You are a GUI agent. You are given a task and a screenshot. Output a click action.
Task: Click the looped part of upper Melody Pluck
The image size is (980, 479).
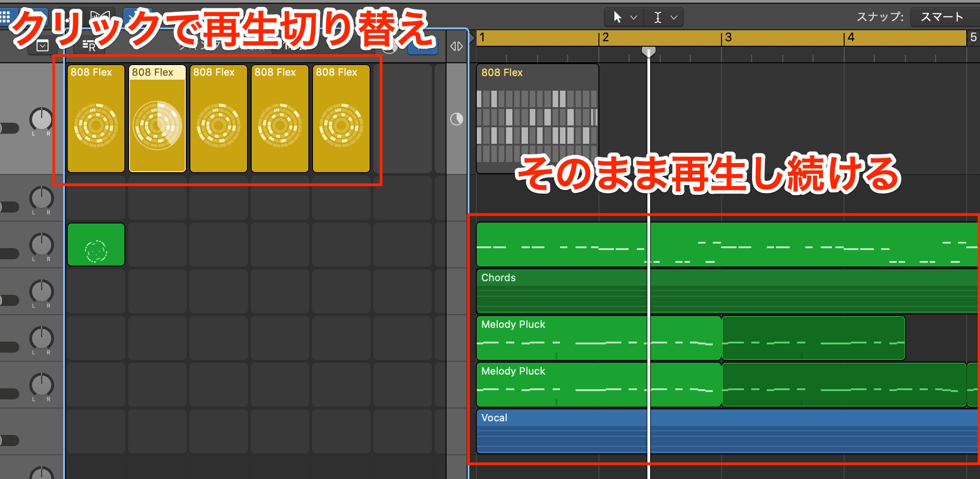click(813, 338)
